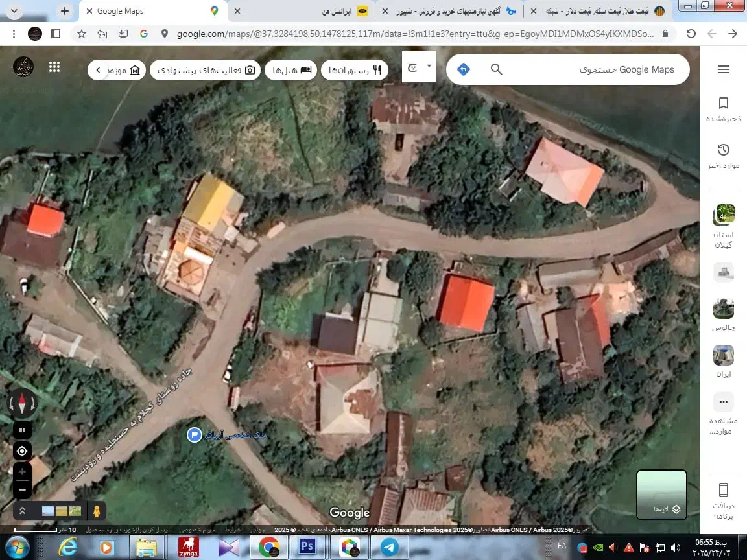This screenshot has height=560, width=747.
Task: Open the Saved (ذخیره‌شده) bookmark panel
Action: (724, 109)
